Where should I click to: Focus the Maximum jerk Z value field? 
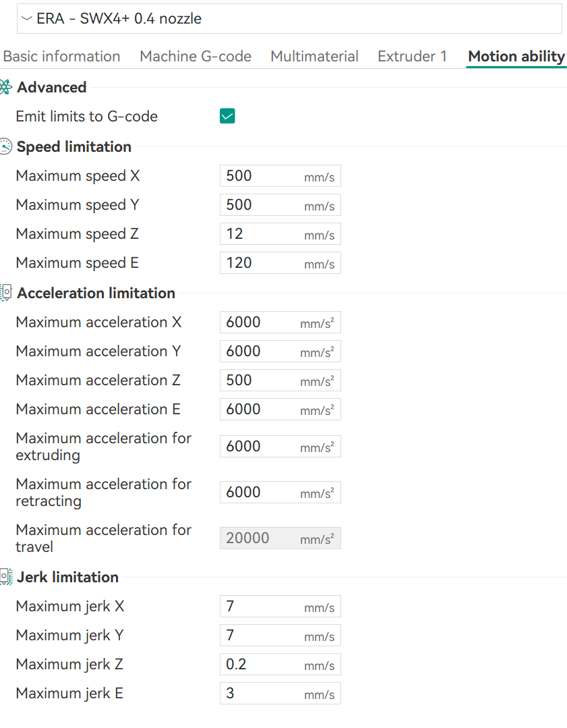point(263,665)
